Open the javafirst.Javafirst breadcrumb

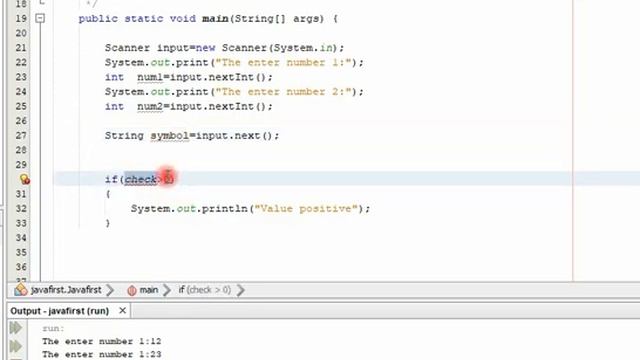pyautogui.click(x=66, y=290)
